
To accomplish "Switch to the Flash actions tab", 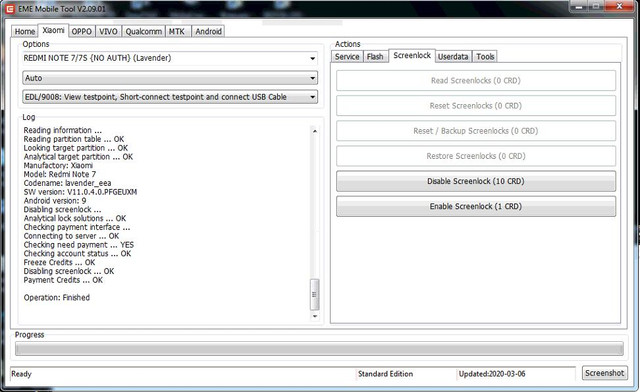I will (375, 56).
